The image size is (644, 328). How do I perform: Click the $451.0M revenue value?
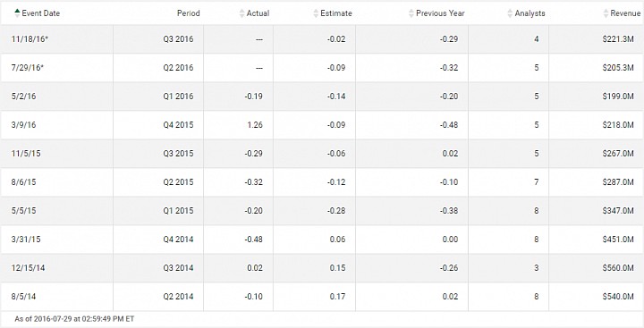coord(618,239)
